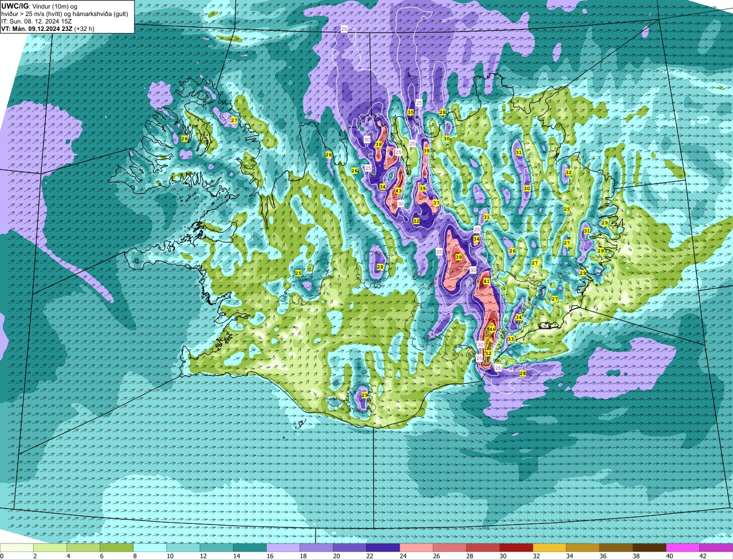Viewport: 733px width, 560px height.
Task: Select the text 'hviður > 25 m/s (hvítt) og hámarkshviða (gult)'
Action: tap(65, 14)
